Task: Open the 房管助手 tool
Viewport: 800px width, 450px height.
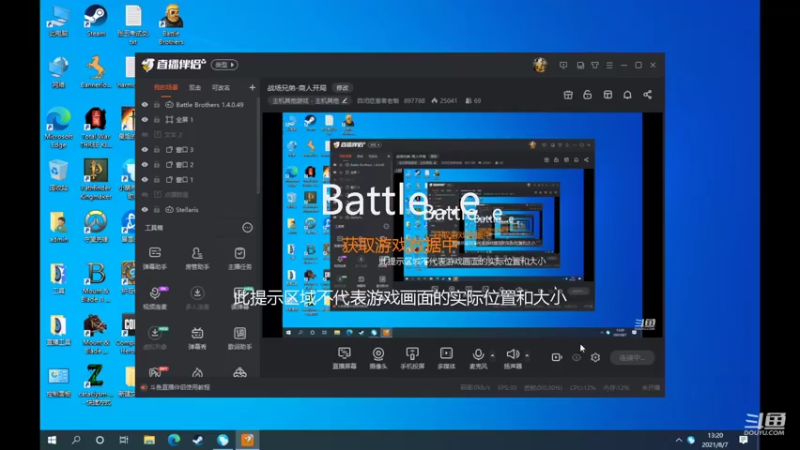Action: point(197,258)
